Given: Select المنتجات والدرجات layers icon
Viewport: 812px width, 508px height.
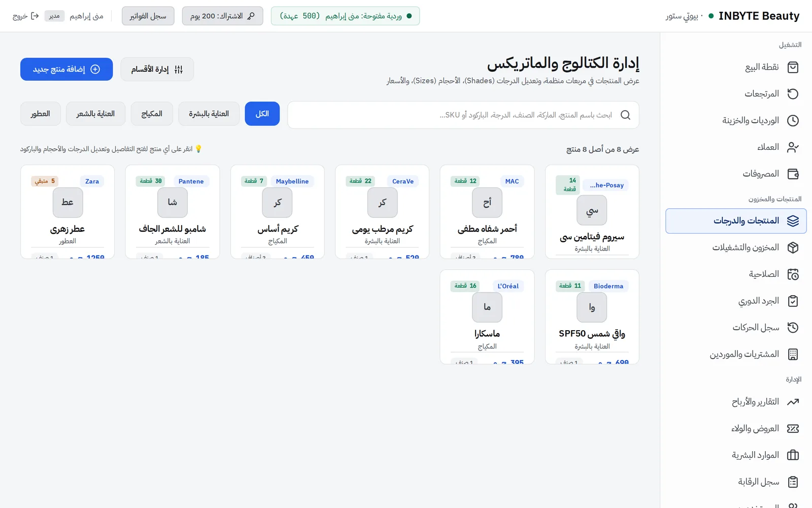Looking at the screenshot, I should [x=793, y=221].
